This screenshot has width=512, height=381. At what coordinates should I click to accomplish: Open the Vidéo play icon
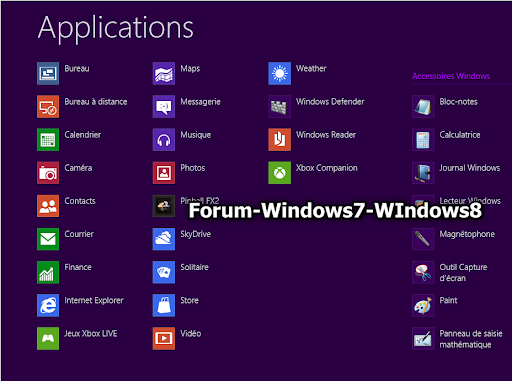click(x=164, y=338)
